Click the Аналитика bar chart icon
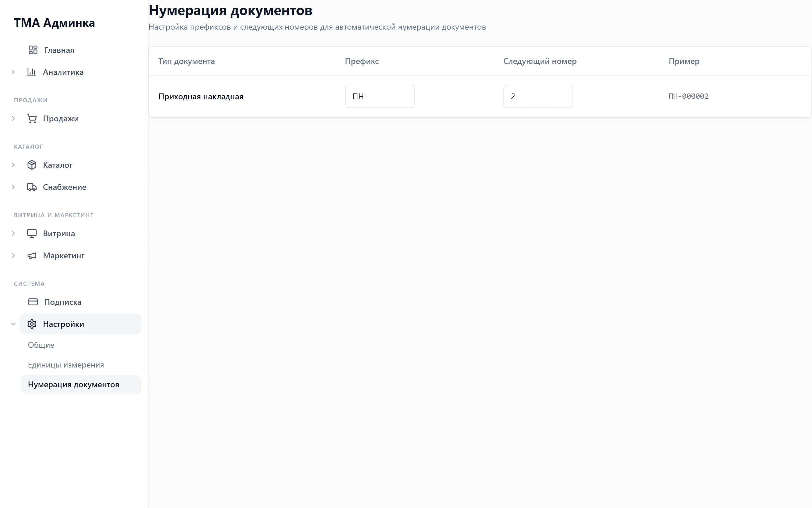 [32, 72]
